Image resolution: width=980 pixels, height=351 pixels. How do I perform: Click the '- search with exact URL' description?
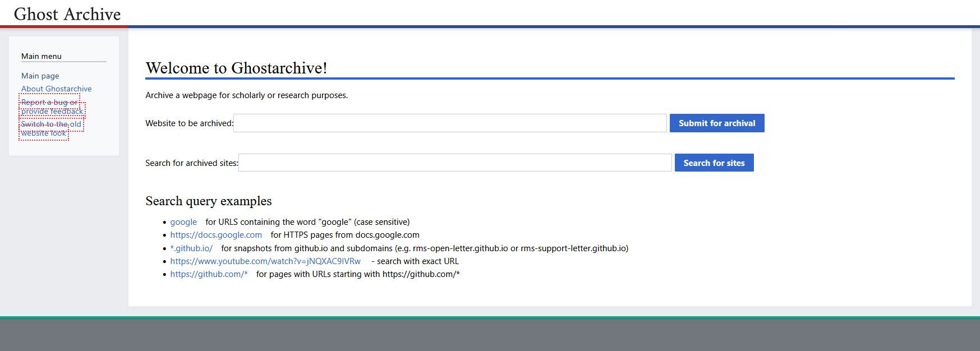tap(415, 261)
